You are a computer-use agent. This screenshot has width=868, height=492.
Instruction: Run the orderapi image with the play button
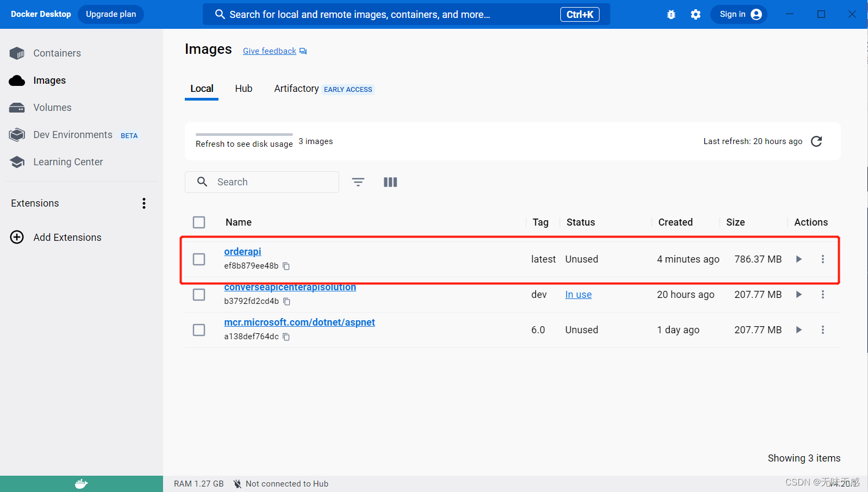tap(799, 259)
